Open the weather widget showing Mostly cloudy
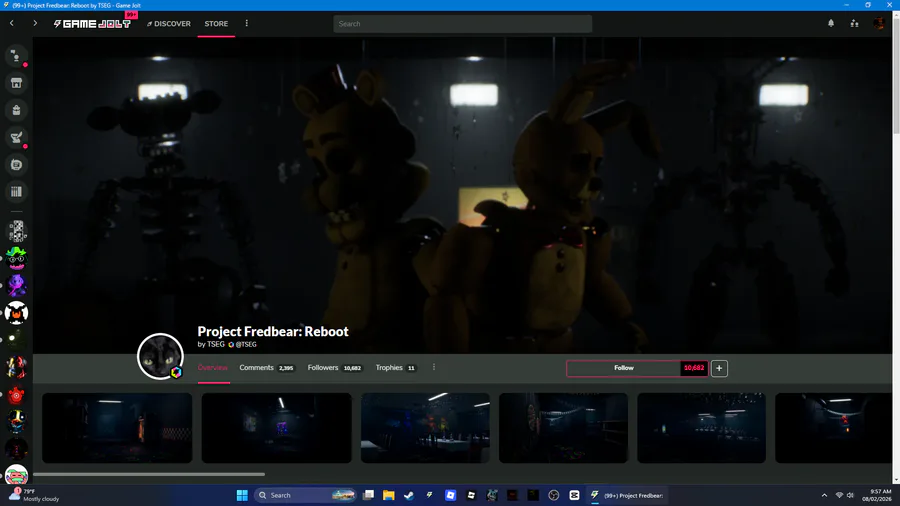This screenshot has height=506, width=900. tap(33, 495)
